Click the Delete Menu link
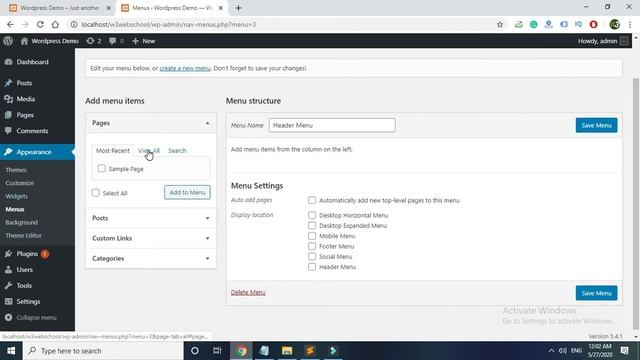640x360 pixels. 248,292
